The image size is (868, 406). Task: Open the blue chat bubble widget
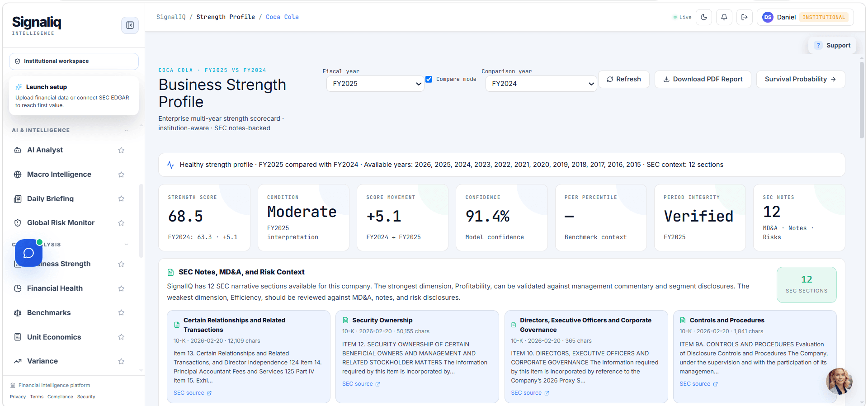tap(28, 253)
